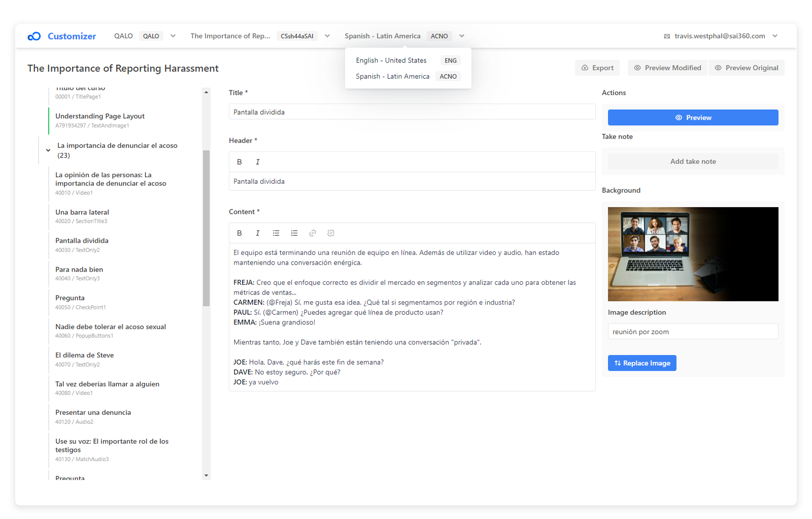Select Para nada bien page
The height and width of the screenshot is (519, 812).
[x=122, y=274]
